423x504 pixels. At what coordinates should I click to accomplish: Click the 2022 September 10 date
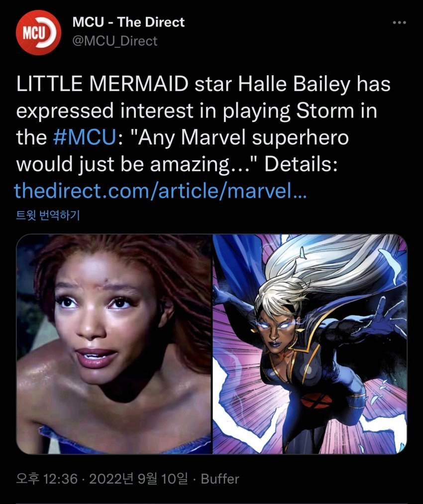pyautogui.click(x=138, y=479)
